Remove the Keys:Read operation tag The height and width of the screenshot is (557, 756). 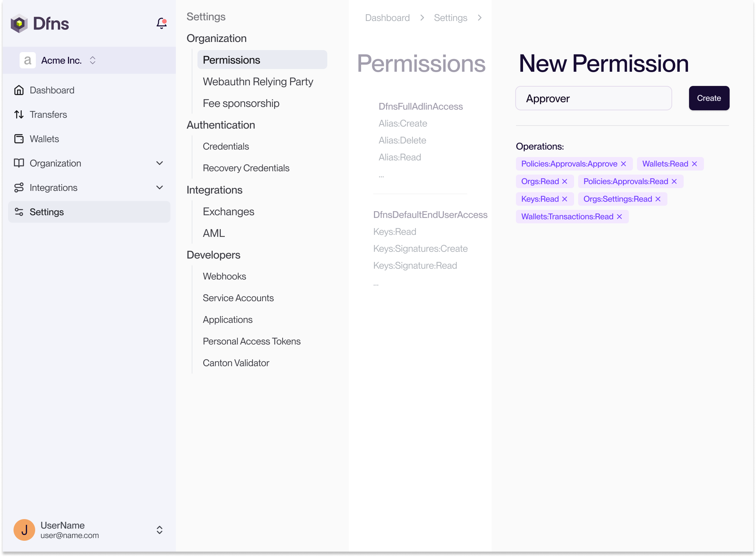565,199
